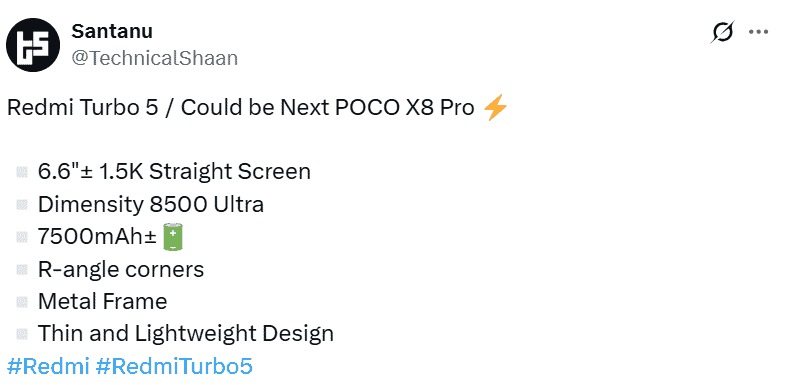786x385 pixels.
Task: Click the 1.5K Straight Screen text
Action: click(205, 172)
